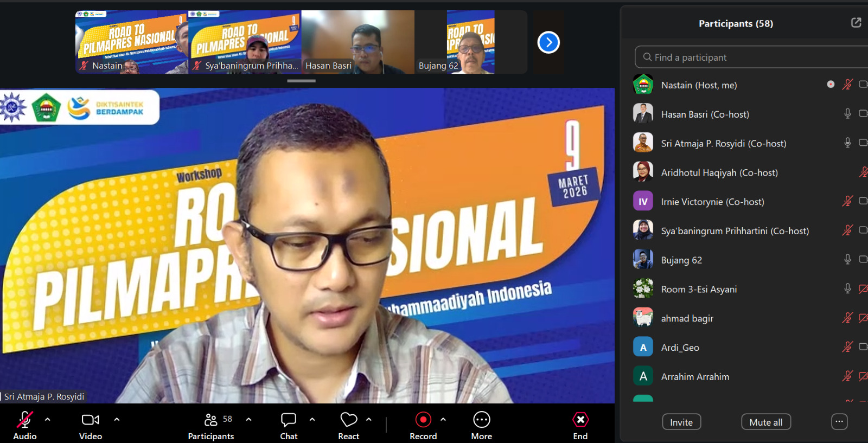Viewport: 868px width, 443px height.
Task: Unmute using the Audio microphone button
Action: point(25,420)
